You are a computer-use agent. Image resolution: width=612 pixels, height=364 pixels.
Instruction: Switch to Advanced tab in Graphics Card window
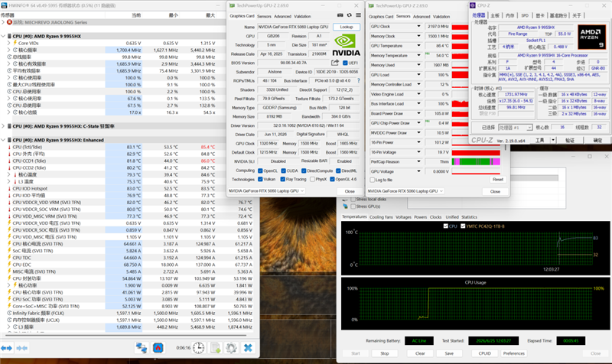pos(282,16)
